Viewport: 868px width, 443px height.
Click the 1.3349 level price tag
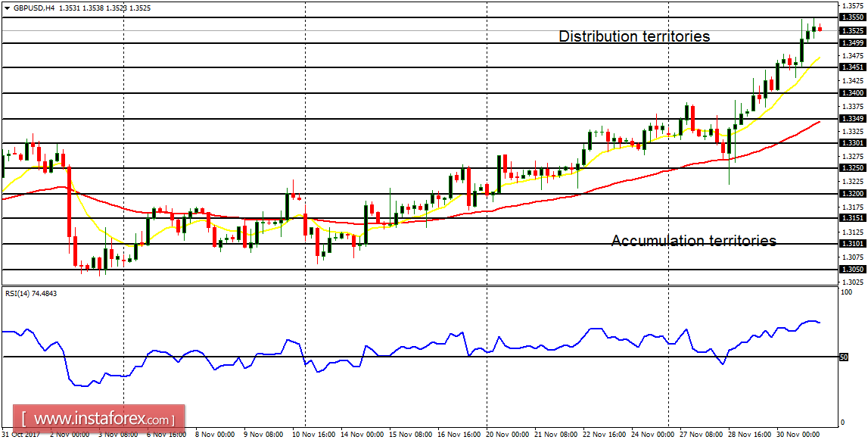click(853, 119)
